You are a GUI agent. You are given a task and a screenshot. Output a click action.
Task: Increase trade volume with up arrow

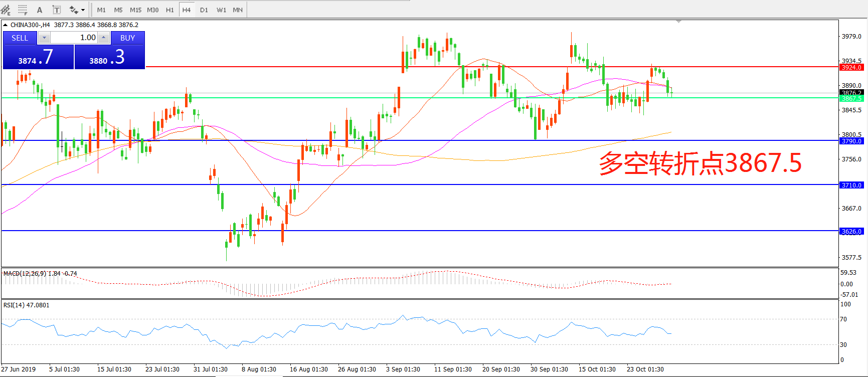tap(103, 38)
